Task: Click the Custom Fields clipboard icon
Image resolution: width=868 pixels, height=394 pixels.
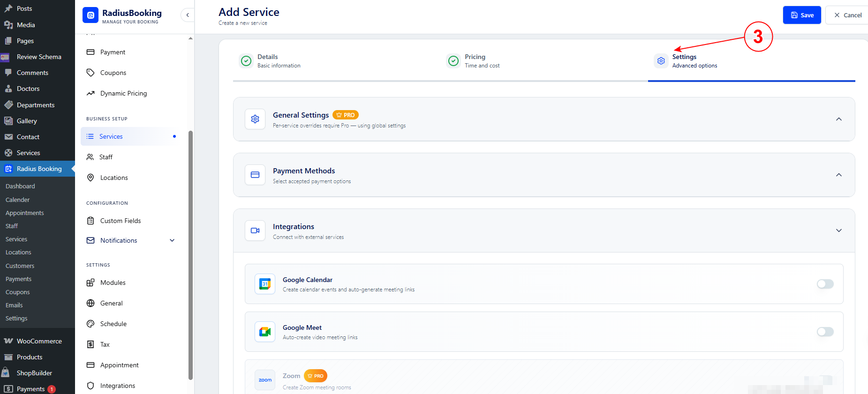Action: [91, 221]
